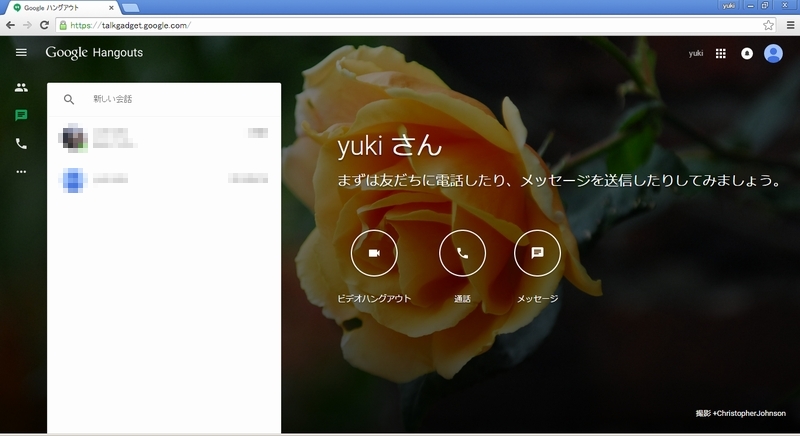Viewport: 800px width, 436px height.
Task: Click the yuki さん greeting heading
Action: pyautogui.click(x=389, y=146)
